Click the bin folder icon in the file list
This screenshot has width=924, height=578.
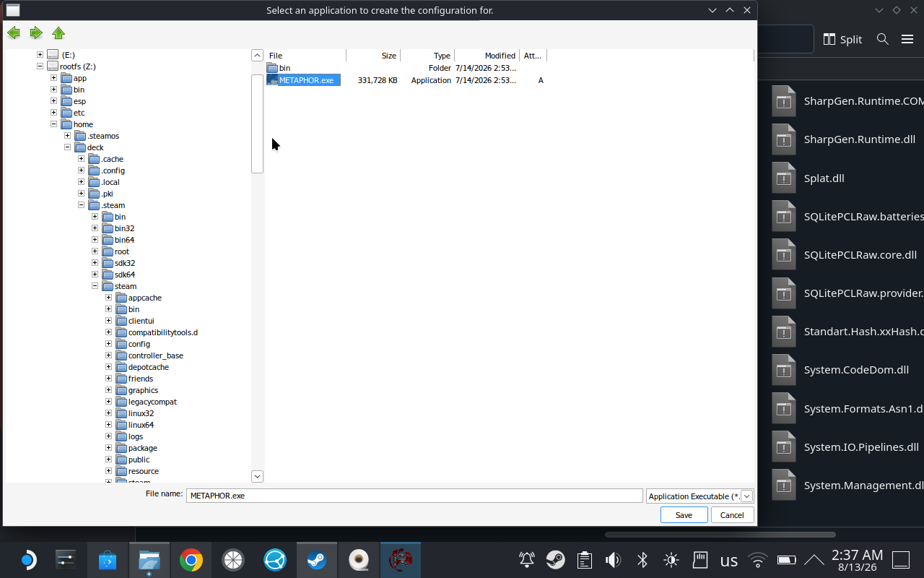pyautogui.click(x=272, y=68)
